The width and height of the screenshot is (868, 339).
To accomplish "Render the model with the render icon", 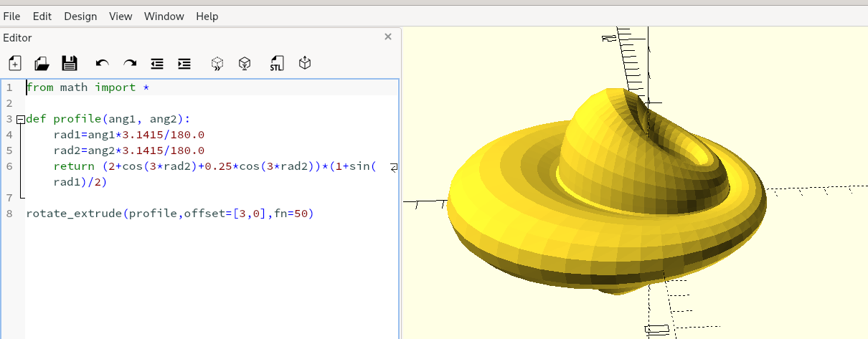I will tap(245, 64).
